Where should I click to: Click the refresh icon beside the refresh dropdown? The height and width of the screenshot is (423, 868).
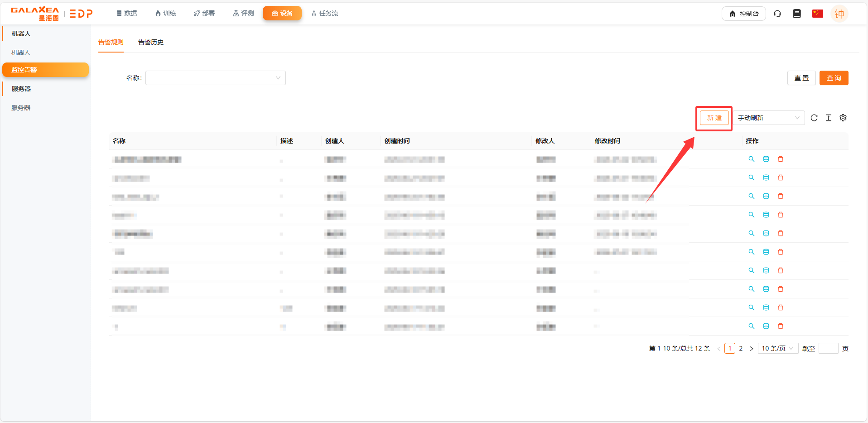click(814, 118)
